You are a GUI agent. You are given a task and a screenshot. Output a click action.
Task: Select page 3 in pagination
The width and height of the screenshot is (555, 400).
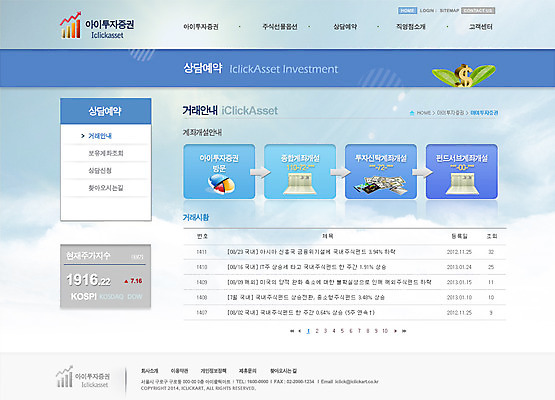click(325, 331)
